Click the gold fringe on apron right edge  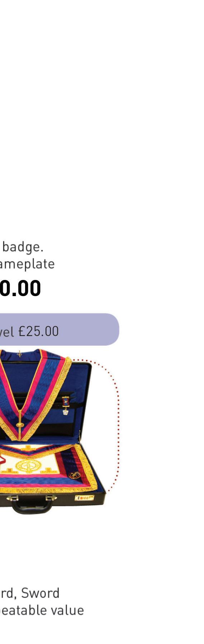click(90, 469)
